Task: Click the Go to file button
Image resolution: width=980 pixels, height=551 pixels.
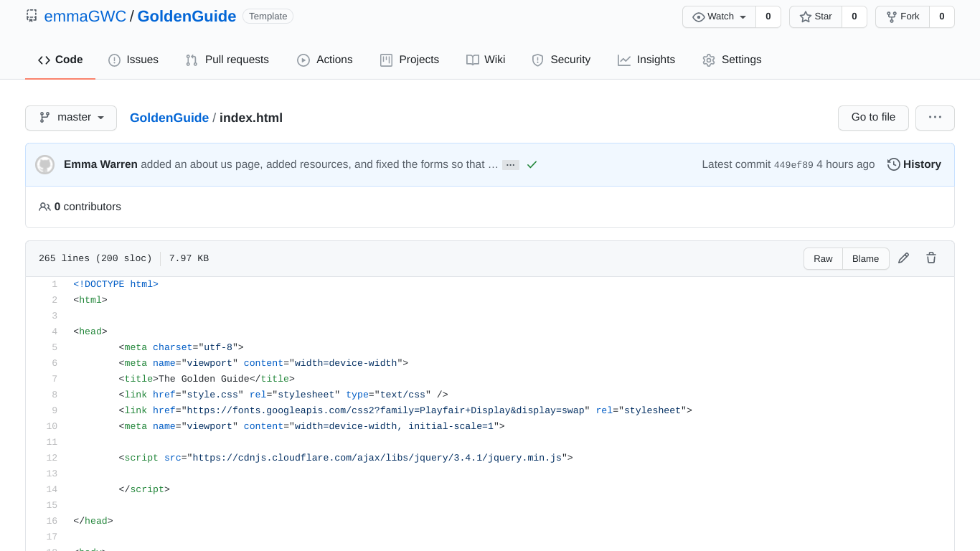Action: [873, 118]
